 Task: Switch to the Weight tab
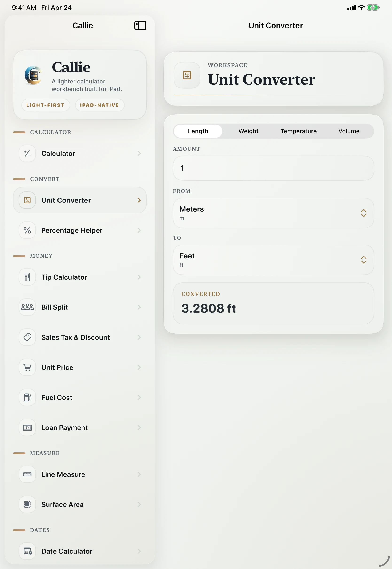click(x=248, y=131)
